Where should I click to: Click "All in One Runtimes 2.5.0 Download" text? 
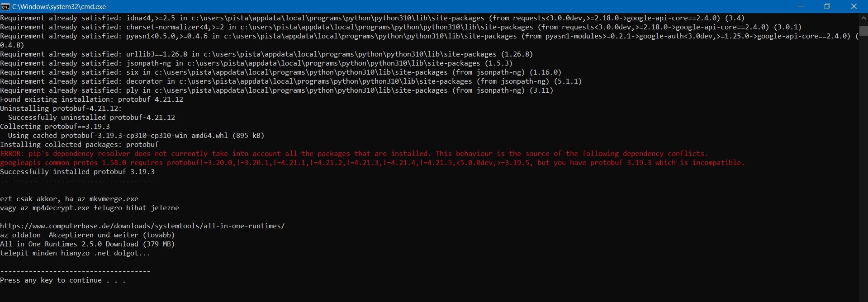tap(87, 244)
